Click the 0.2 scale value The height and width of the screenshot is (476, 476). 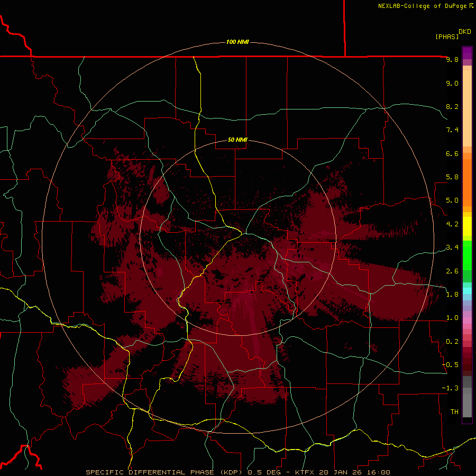point(452,341)
